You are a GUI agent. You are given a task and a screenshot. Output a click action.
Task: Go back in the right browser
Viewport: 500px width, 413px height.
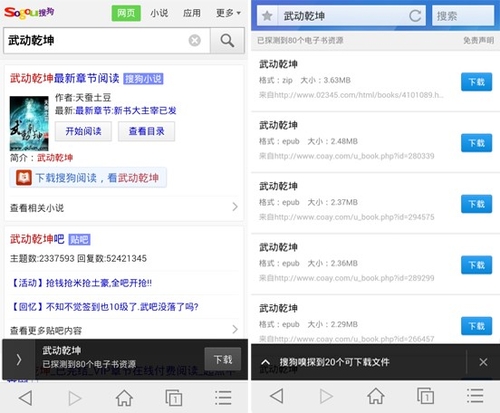click(277, 396)
